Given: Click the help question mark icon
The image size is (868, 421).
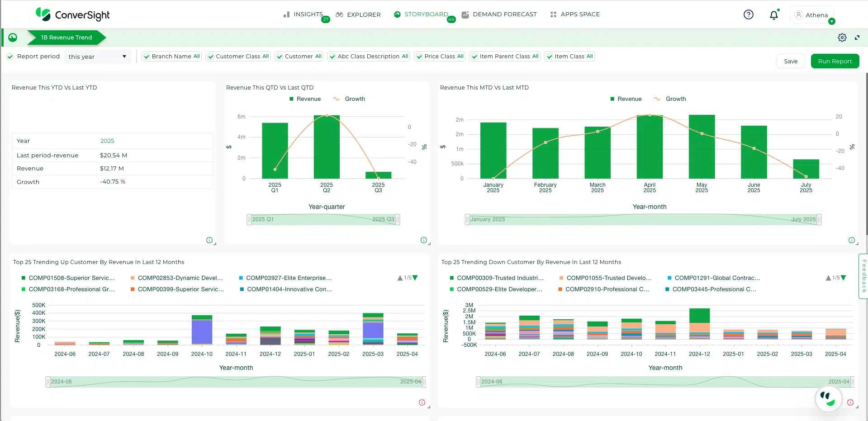Looking at the screenshot, I should pyautogui.click(x=749, y=14).
